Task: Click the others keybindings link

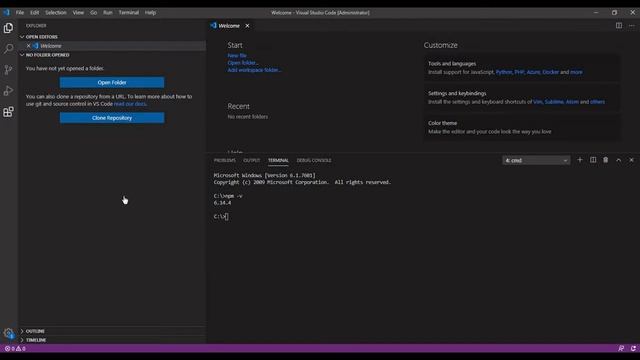Action: [598, 102]
